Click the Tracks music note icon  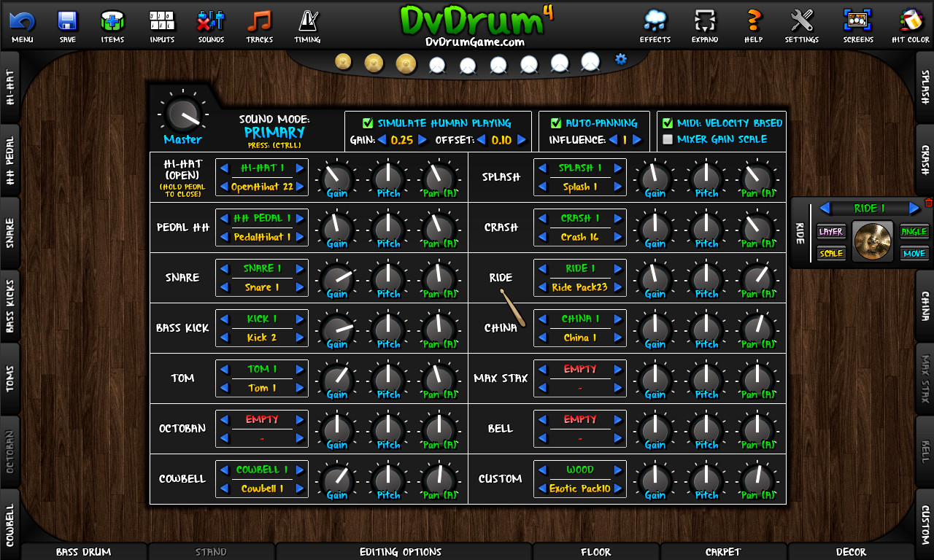[259, 22]
